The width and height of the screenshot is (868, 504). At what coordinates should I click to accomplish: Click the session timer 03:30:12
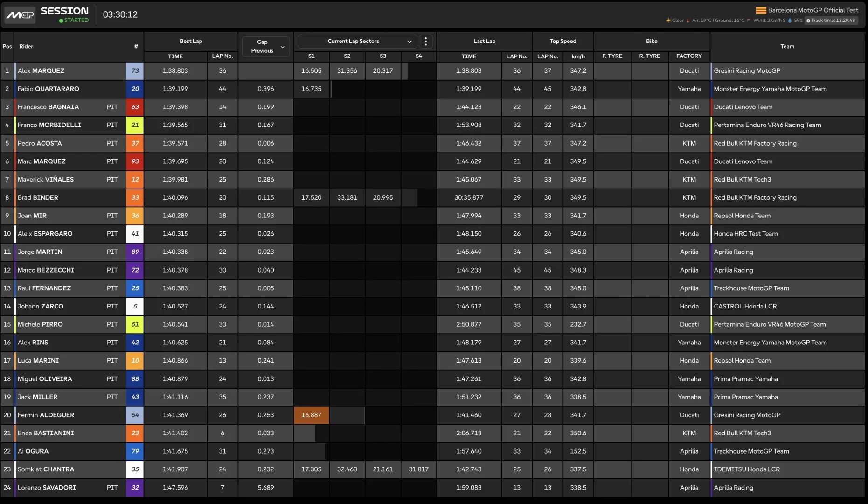[120, 14]
